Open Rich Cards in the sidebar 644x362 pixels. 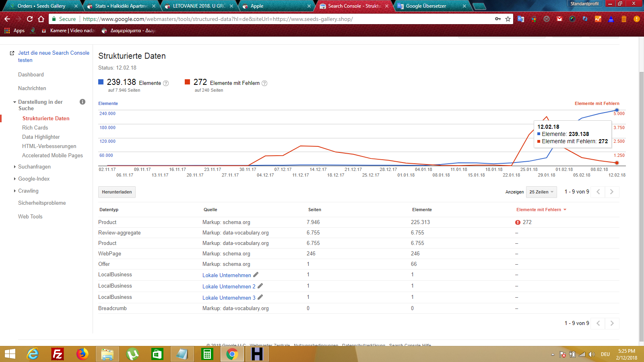pyautogui.click(x=35, y=128)
